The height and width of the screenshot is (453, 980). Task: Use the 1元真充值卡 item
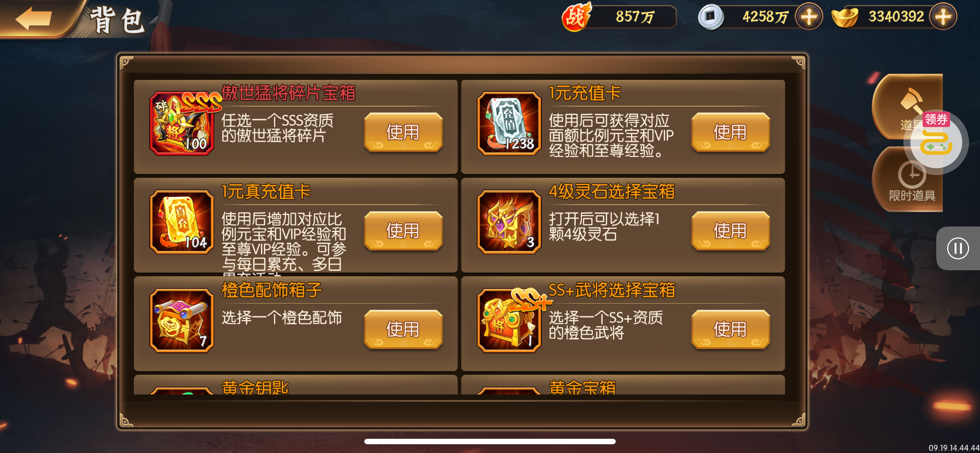pos(403,230)
